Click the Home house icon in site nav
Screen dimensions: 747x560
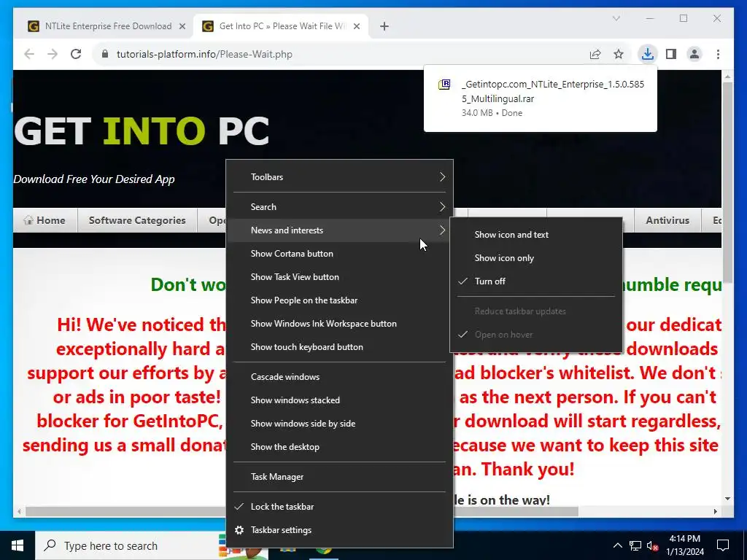click(x=28, y=220)
